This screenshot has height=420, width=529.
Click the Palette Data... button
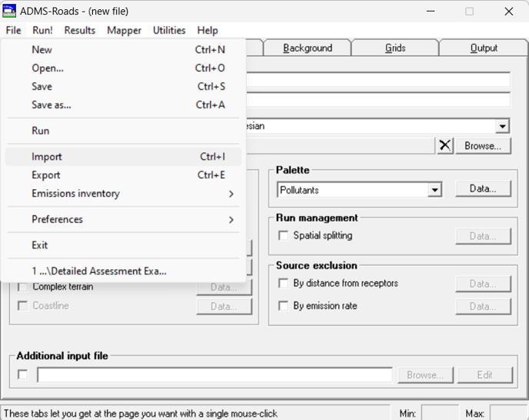(x=483, y=188)
